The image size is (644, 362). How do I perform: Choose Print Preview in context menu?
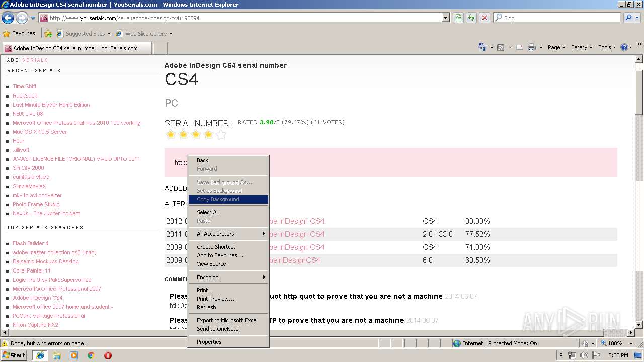(228, 299)
